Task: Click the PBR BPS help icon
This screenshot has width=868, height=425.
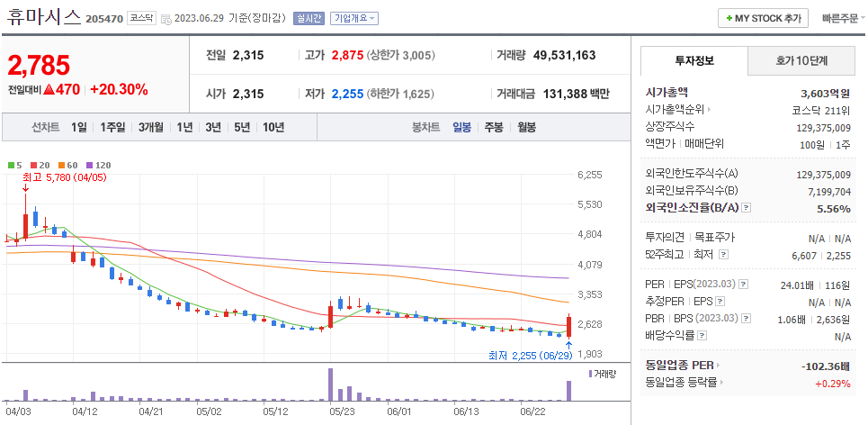Action: coord(747,319)
